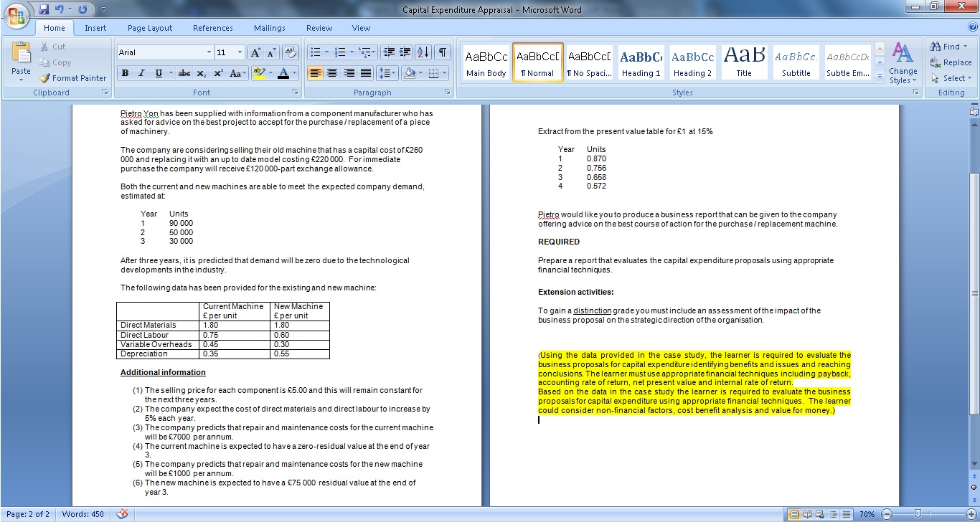Sort text with the A-Z icon
Screen dimensions: 980x522
(x=423, y=52)
